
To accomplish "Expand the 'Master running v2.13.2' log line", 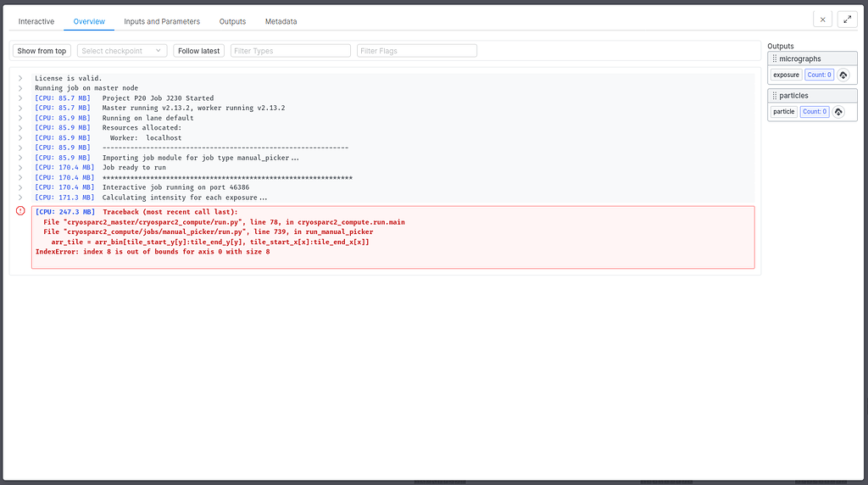I will point(20,108).
